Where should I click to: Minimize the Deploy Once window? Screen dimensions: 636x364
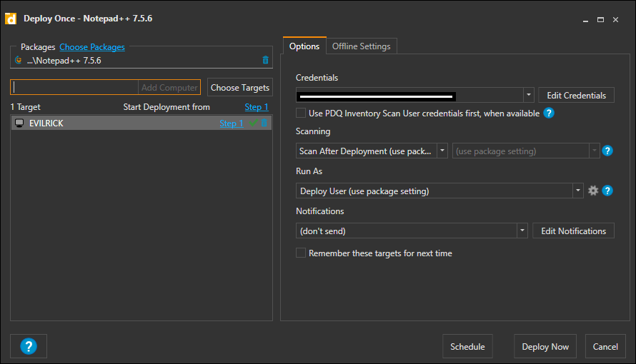pyautogui.click(x=585, y=19)
